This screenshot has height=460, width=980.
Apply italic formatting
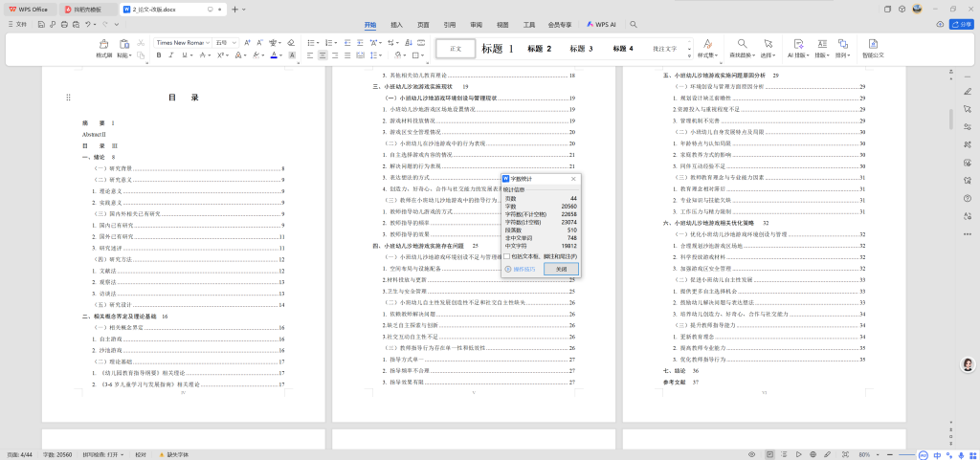172,56
